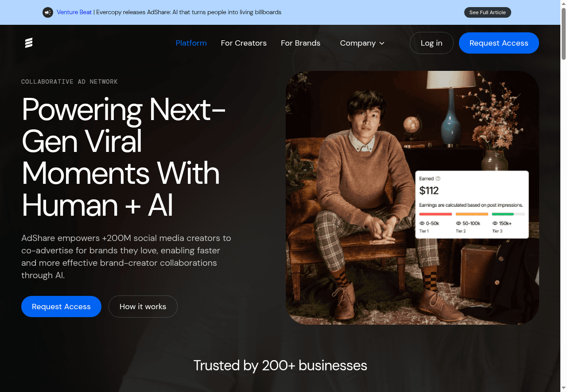This screenshot has height=392, width=567.
Task: Click the red Tier 1 progress bar
Action: [x=435, y=214]
